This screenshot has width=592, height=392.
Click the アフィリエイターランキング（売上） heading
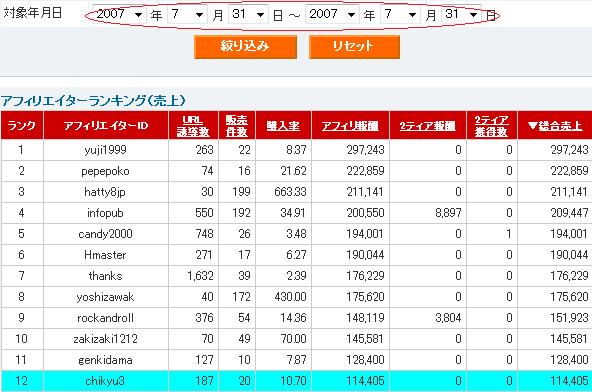coord(93,101)
